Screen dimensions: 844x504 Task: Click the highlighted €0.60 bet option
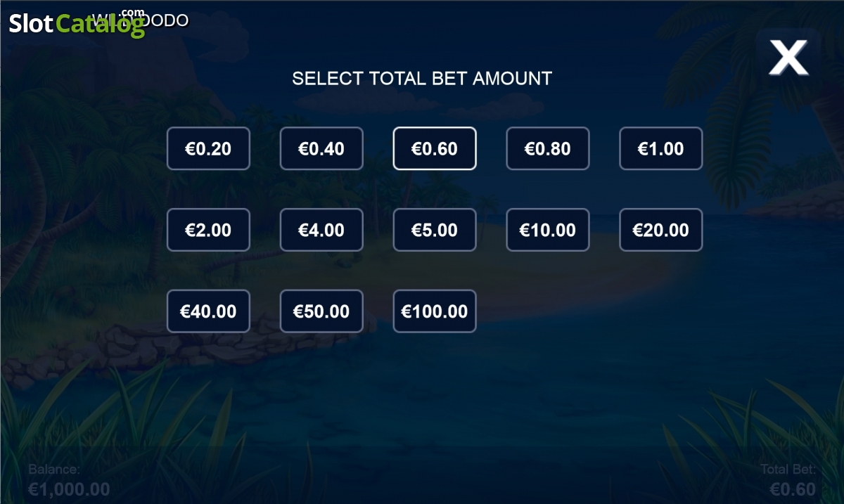click(435, 148)
